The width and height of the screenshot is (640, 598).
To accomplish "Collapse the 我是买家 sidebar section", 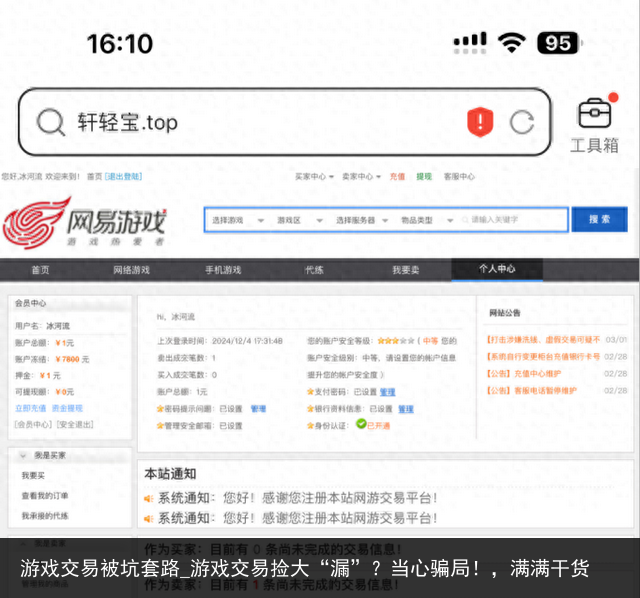I will click(24, 455).
